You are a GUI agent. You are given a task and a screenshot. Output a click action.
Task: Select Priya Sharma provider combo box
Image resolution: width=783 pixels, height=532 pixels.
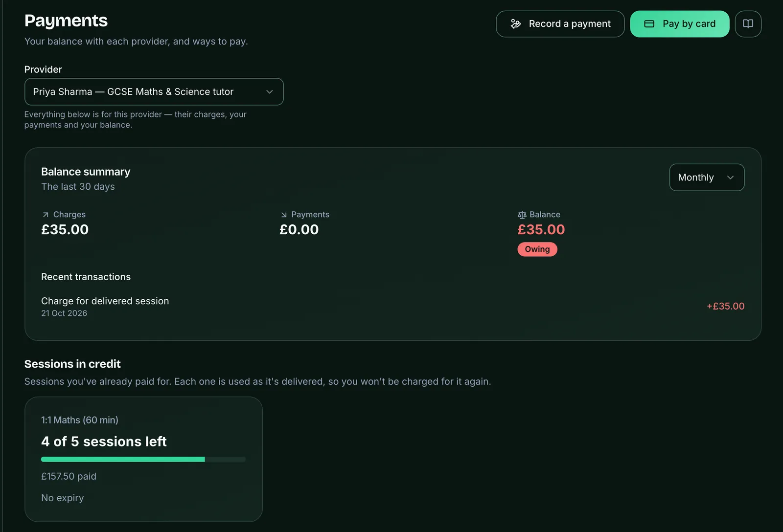pos(154,92)
